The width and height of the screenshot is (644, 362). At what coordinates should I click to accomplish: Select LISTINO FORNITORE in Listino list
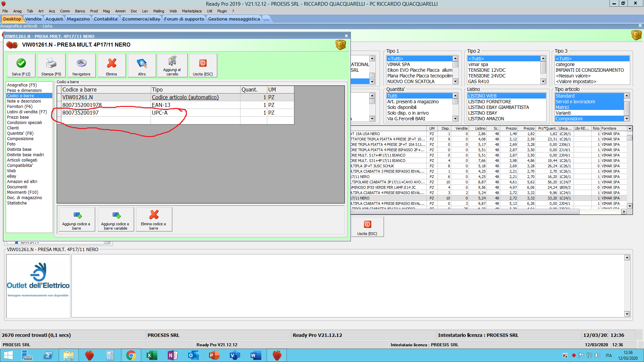point(506,102)
